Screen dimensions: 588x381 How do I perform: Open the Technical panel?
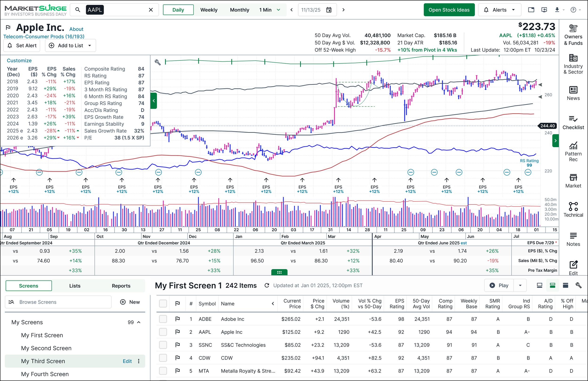click(573, 210)
